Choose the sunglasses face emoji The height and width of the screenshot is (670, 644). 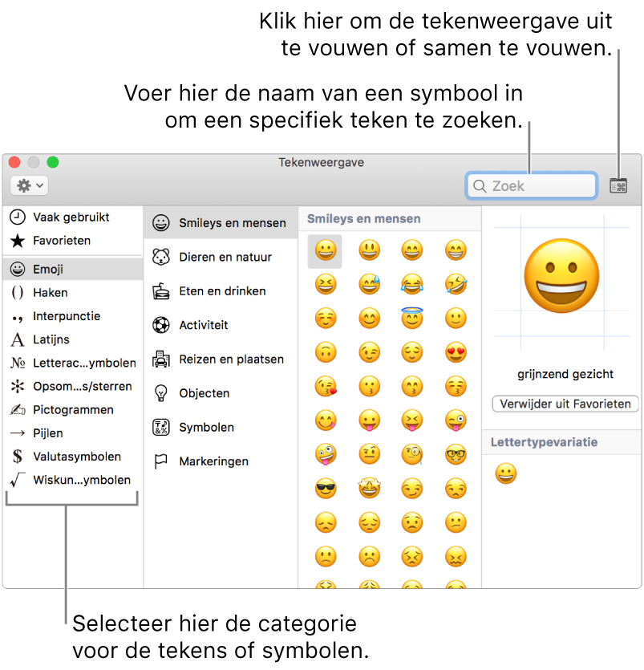tap(326, 489)
